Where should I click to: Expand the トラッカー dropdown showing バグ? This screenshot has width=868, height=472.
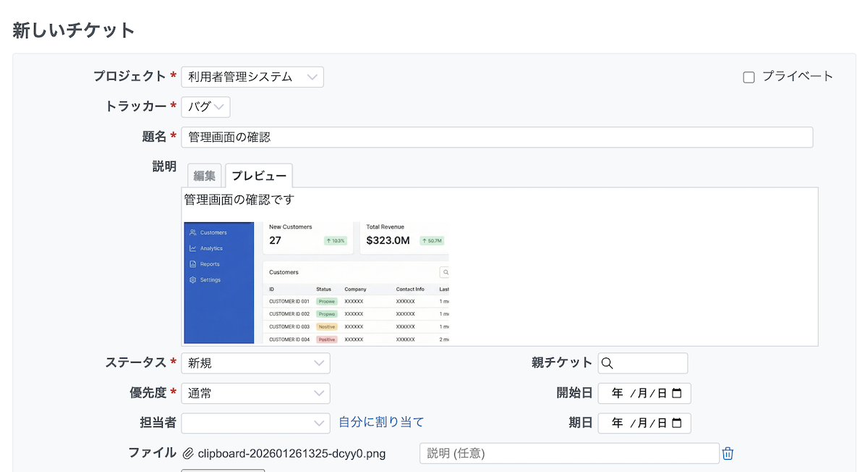pos(205,107)
